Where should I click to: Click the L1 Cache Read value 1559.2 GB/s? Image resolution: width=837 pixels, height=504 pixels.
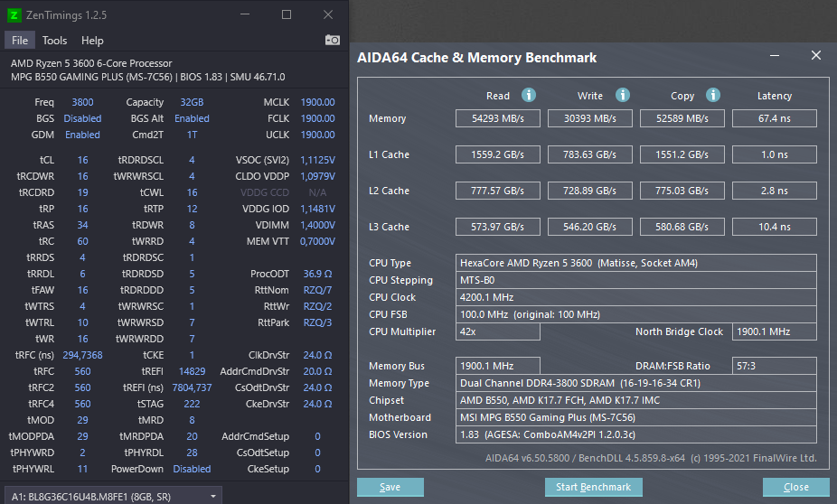497,154
